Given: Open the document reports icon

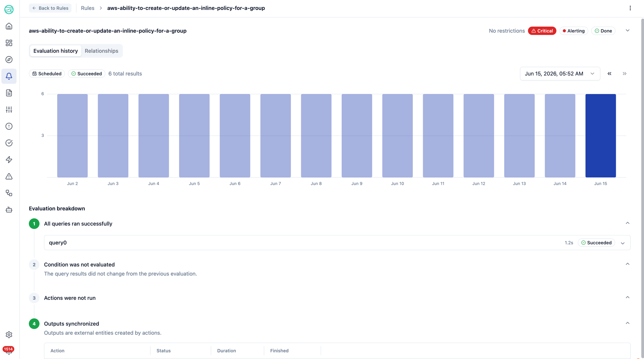Looking at the screenshot, I should [9, 93].
